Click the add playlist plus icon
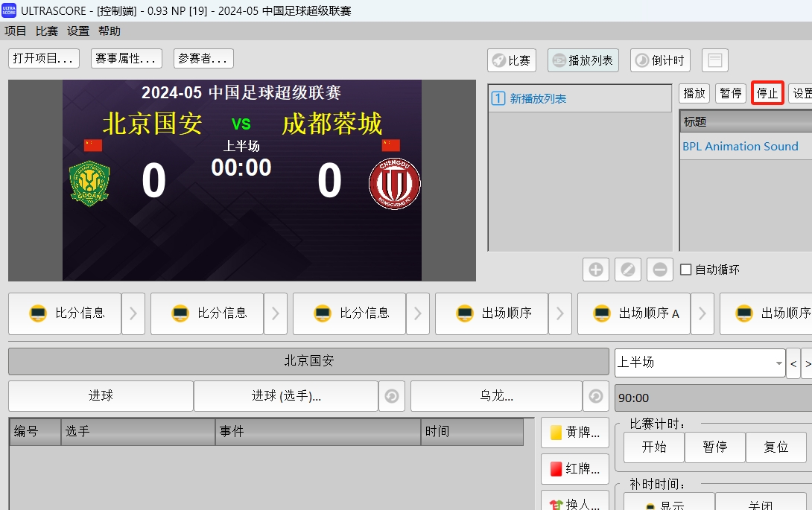Viewport: 812px width, 510px height. (x=596, y=270)
